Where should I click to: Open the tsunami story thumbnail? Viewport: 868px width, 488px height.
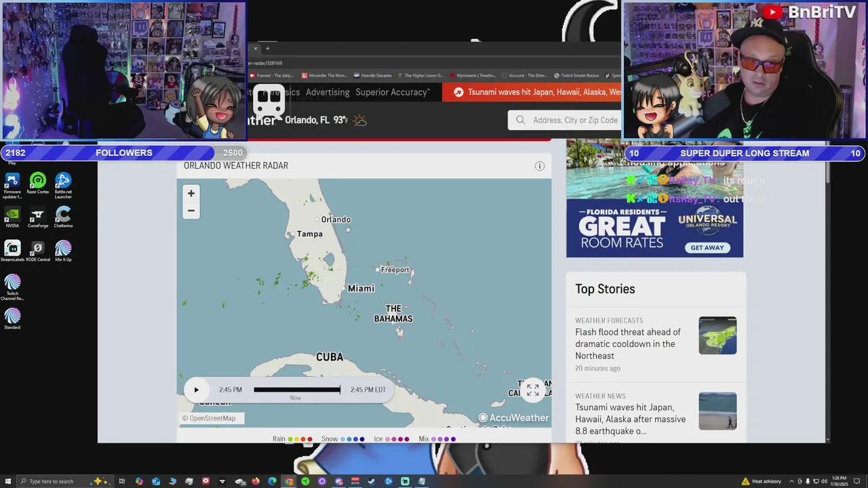(717, 411)
